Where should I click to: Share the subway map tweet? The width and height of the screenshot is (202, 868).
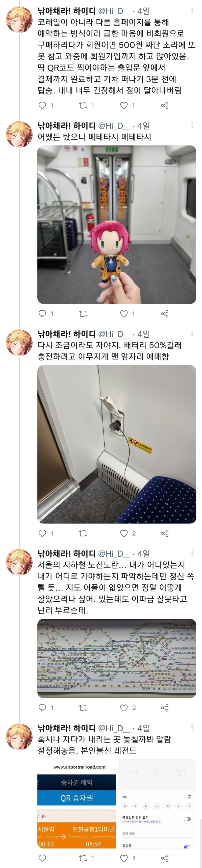pyautogui.click(x=165, y=708)
